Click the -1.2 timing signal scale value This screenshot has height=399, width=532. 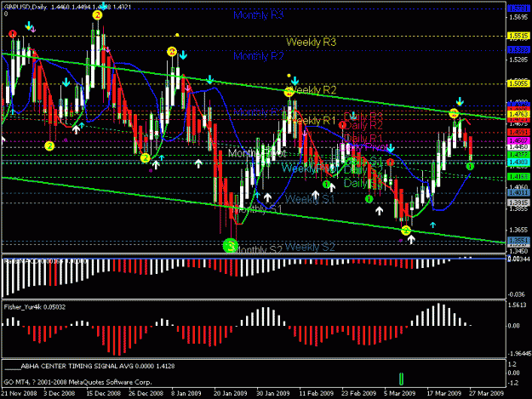(514, 383)
